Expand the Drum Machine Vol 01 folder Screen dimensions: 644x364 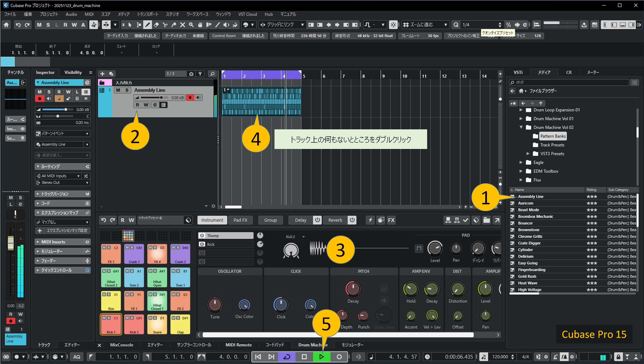[x=521, y=119]
